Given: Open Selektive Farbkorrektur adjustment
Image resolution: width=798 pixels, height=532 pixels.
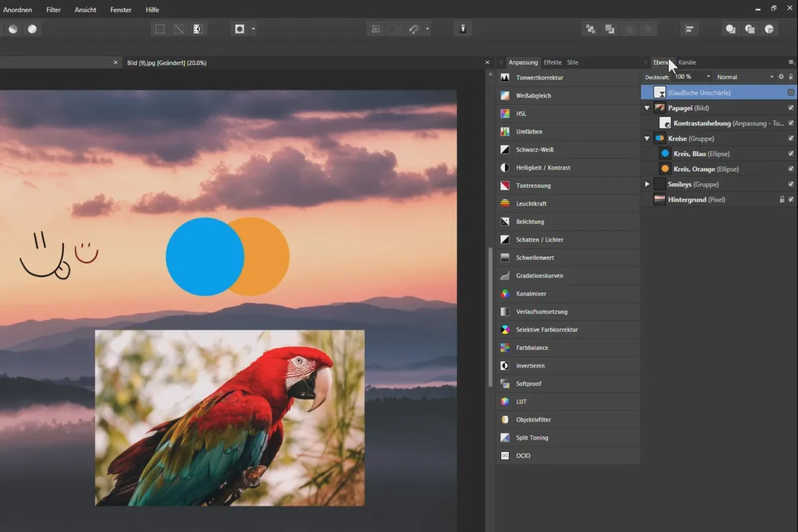Looking at the screenshot, I should click(x=569, y=330).
